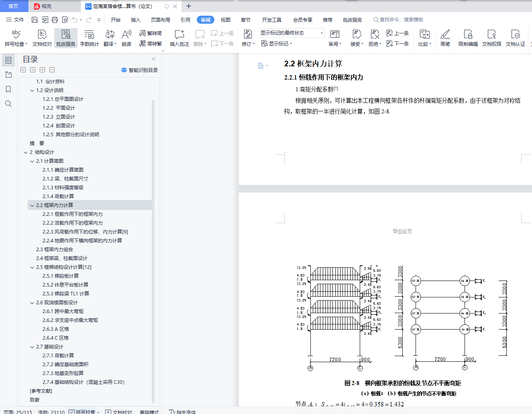This screenshot has height=414, width=532.
Task: Collapse the 2.1 计算简图 outline node
Action: point(32,162)
